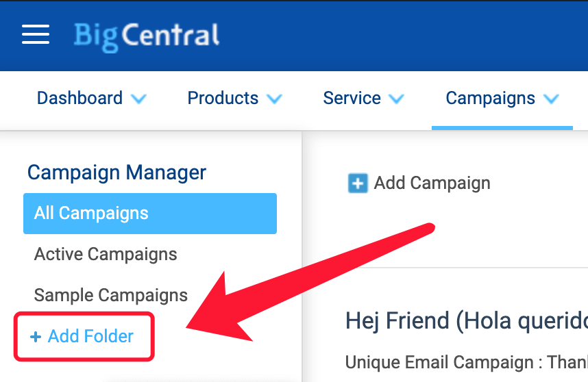
Task: Select All Campaigns in the sidebar
Action: pos(150,214)
